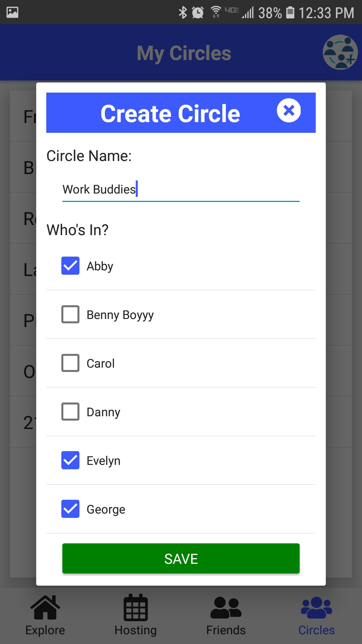The width and height of the screenshot is (362, 644).
Task: Open the Hosting calendar icon
Action: tap(136, 607)
